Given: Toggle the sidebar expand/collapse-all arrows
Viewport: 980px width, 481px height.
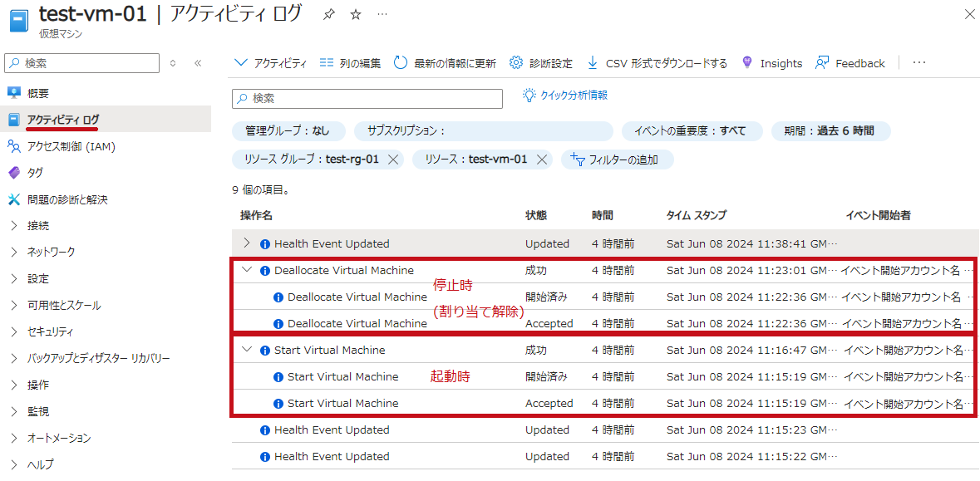Looking at the screenshot, I should click(x=173, y=63).
